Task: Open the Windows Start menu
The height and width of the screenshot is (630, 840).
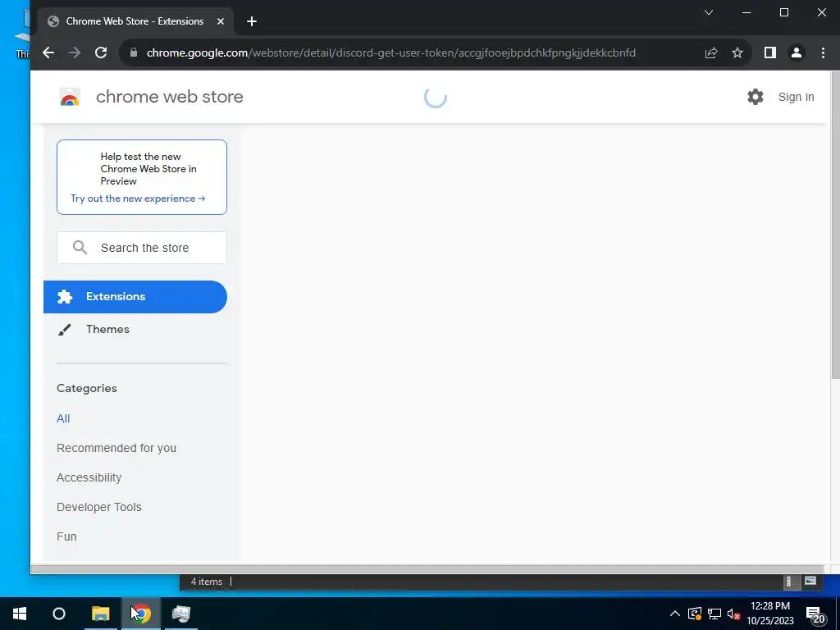Action: (20, 614)
